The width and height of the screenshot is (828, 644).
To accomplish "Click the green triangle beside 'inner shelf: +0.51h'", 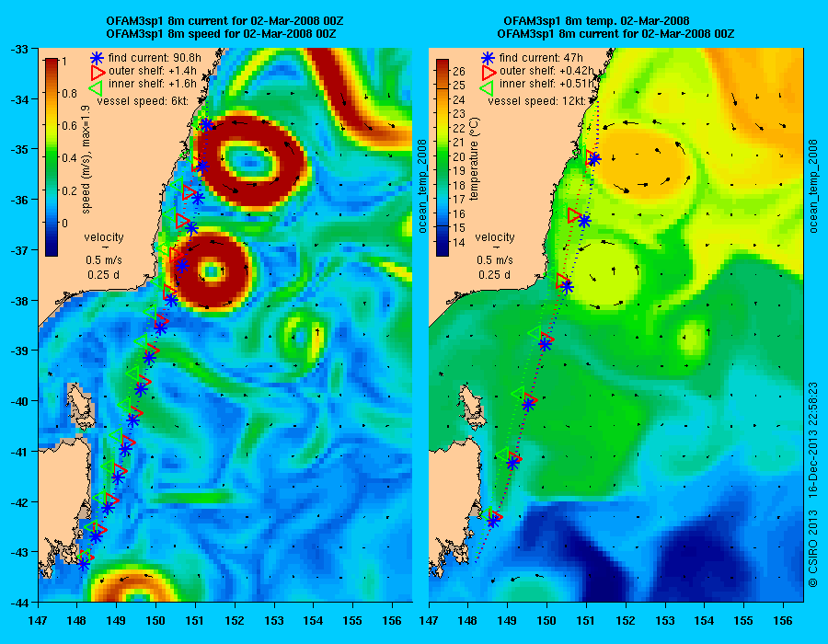I will (487, 86).
